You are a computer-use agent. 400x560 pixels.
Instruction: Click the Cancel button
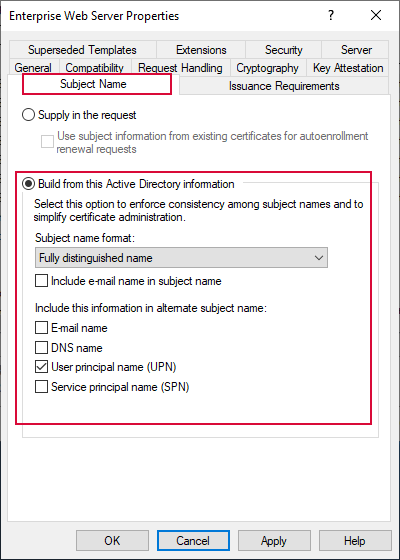pyautogui.click(x=193, y=541)
